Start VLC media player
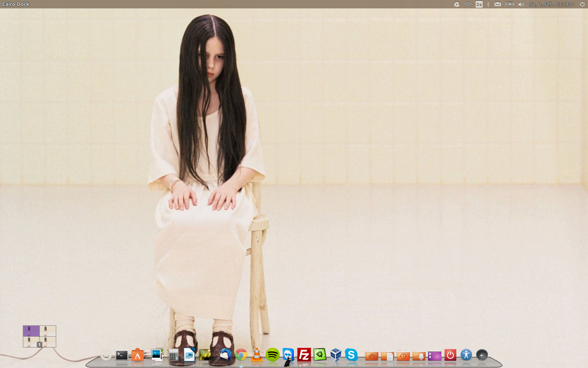 coord(257,355)
